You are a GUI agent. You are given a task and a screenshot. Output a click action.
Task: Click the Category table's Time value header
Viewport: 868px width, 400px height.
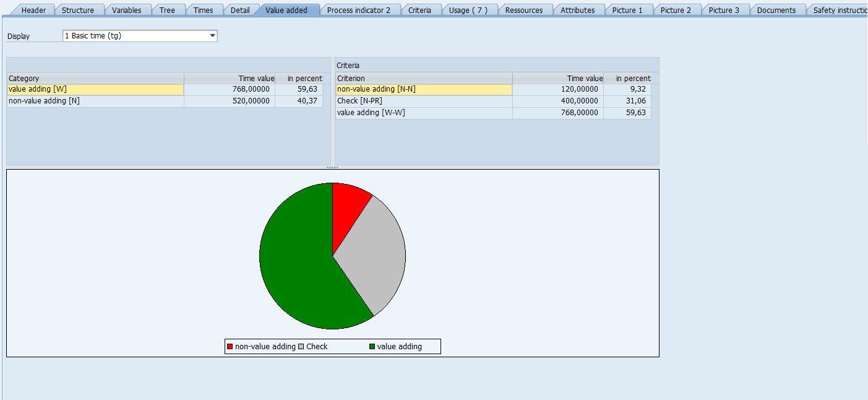coord(230,79)
